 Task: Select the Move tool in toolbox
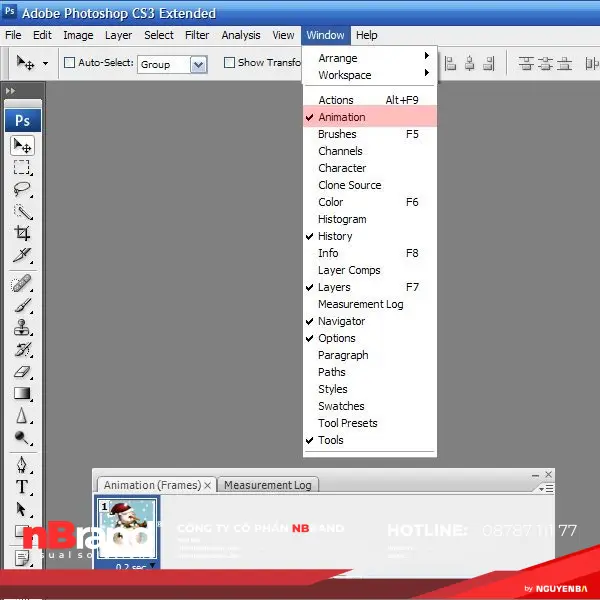tap(22, 145)
